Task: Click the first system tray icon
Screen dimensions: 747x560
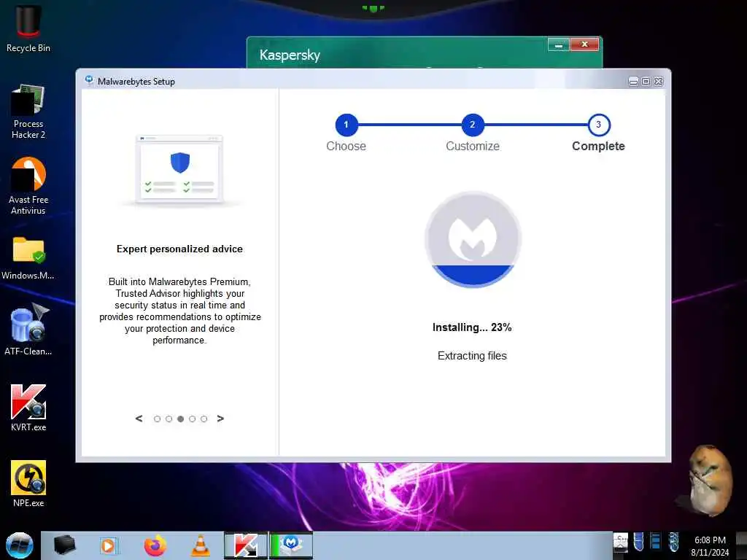Action: 621,542
